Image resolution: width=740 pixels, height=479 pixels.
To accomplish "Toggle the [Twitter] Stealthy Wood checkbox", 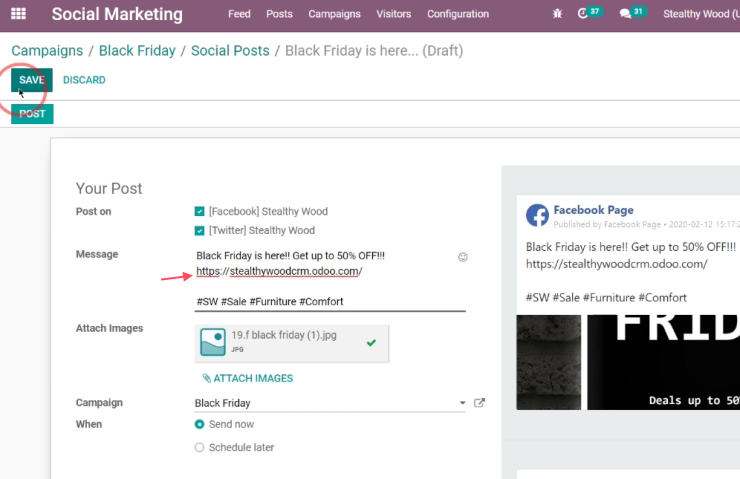I will (200, 231).
